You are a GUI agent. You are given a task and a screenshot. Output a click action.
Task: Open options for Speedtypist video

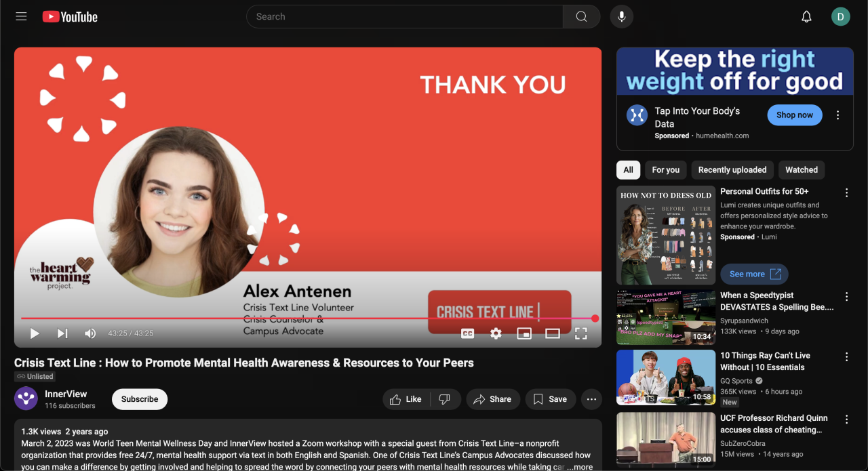[x=846, y=297]
